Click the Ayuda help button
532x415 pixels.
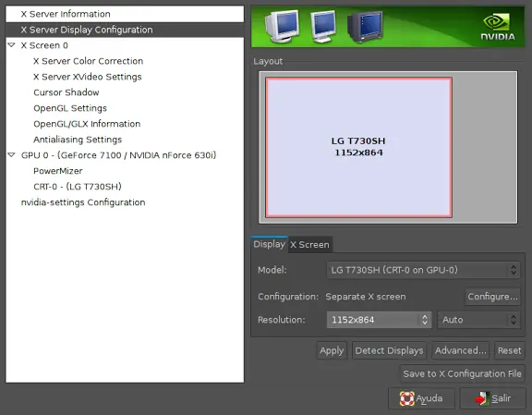[x=421, y=398]
